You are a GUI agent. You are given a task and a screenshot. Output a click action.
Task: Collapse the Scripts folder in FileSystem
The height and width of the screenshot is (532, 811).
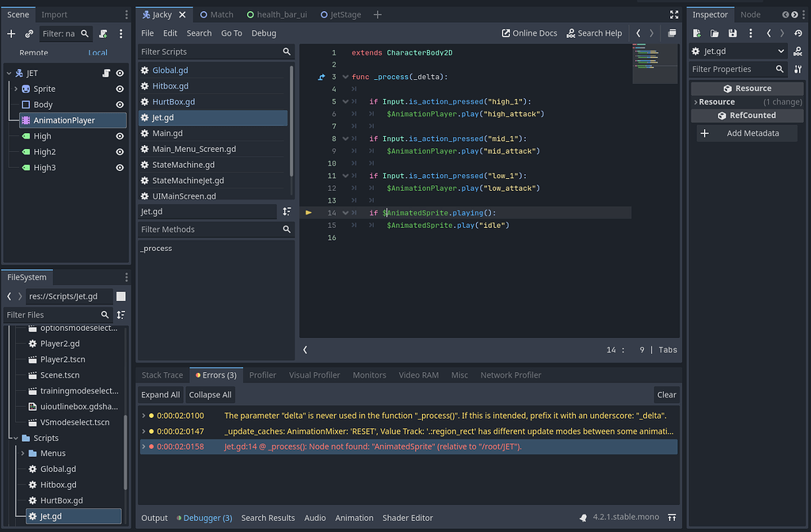(14, 438)
